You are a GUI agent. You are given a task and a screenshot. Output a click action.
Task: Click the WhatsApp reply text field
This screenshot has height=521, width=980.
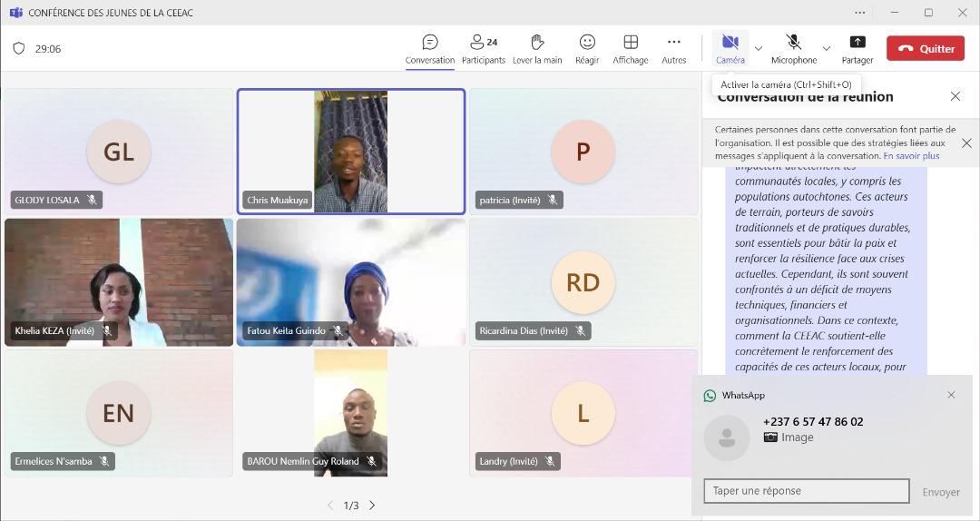806,491
